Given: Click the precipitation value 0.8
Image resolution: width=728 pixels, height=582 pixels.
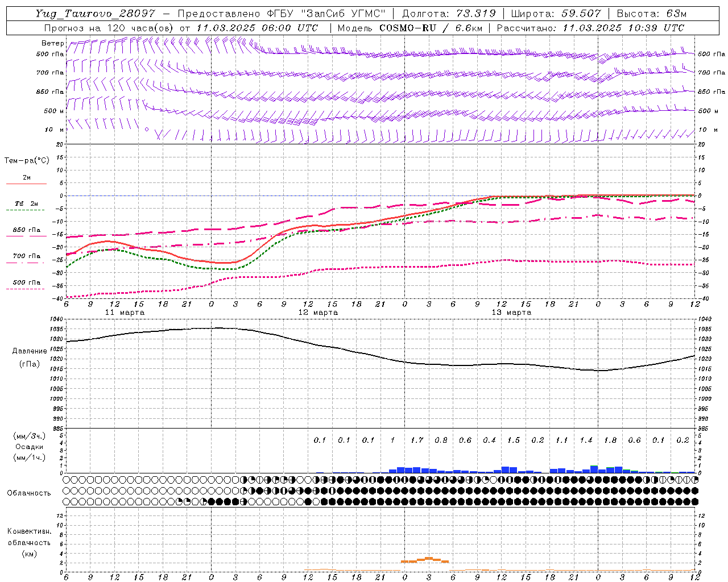Looking at the screenshot, I should (x=441, y=440).
